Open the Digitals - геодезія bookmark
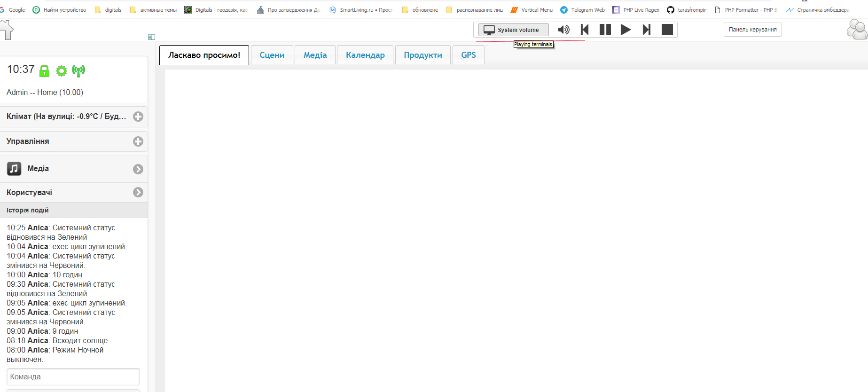 click(x=216, y=10)
